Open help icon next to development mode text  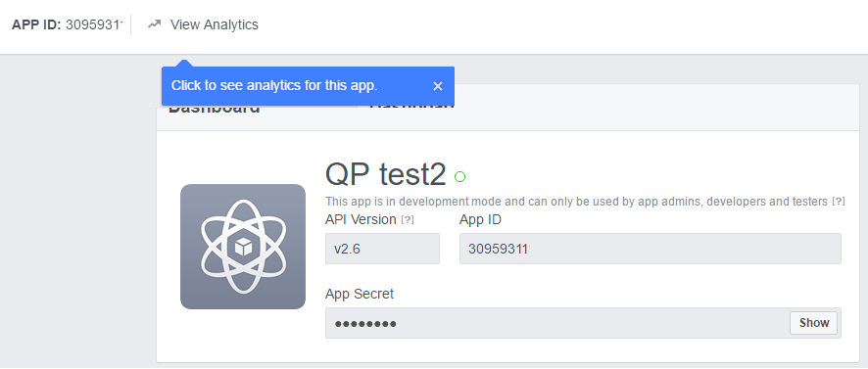coord(839,202)
